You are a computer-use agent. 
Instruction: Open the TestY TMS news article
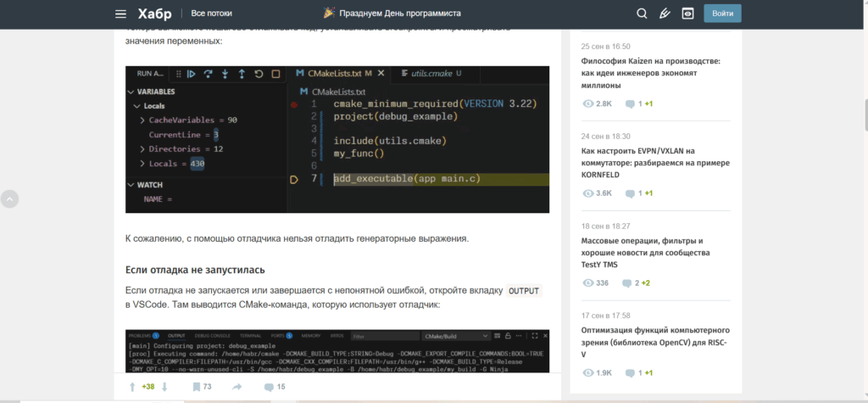647,252
